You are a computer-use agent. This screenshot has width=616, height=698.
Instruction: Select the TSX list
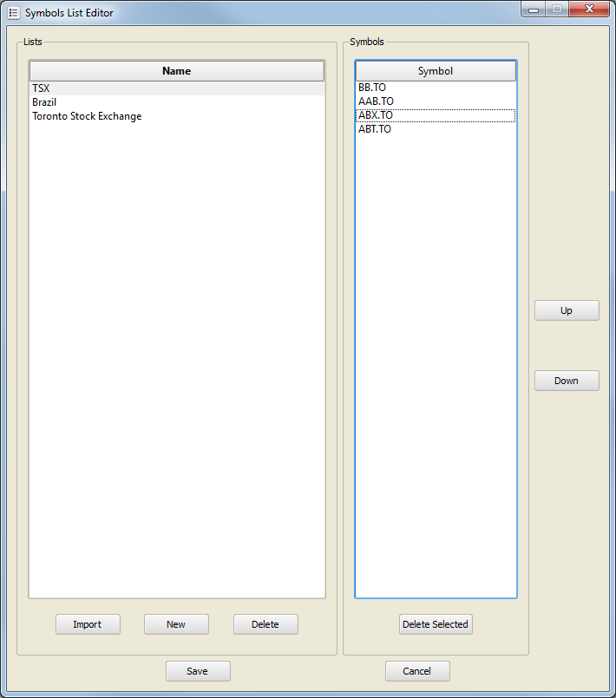point(42,88)
